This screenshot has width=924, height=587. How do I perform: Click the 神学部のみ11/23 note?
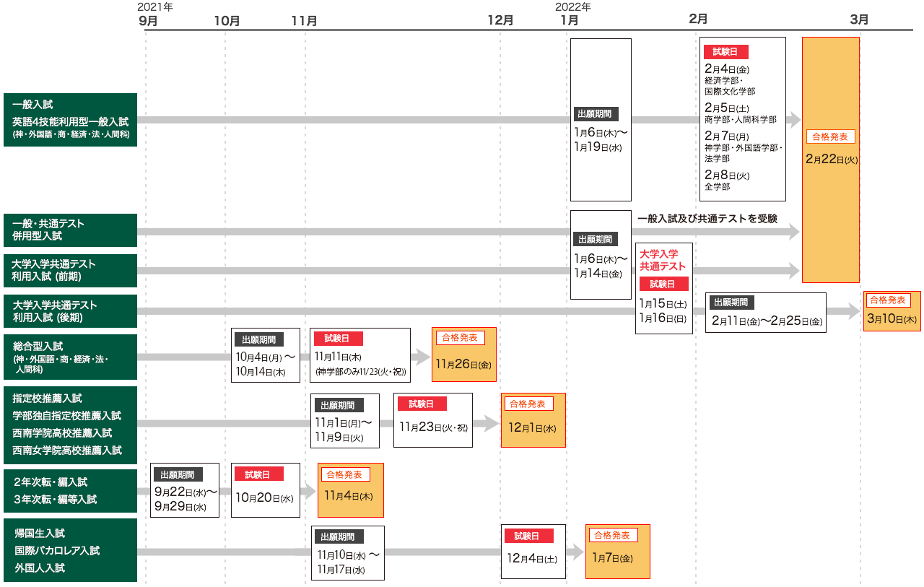click(x=361, y=372)
